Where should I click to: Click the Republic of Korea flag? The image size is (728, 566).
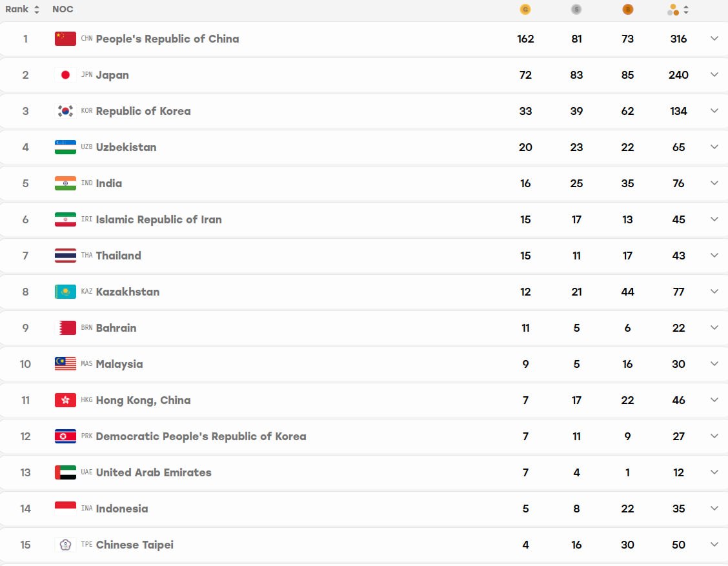coord(65,111)
